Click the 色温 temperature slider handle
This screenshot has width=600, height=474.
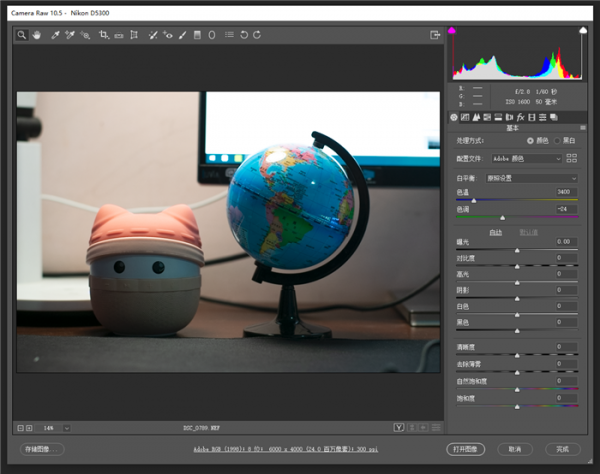[473, 199]
